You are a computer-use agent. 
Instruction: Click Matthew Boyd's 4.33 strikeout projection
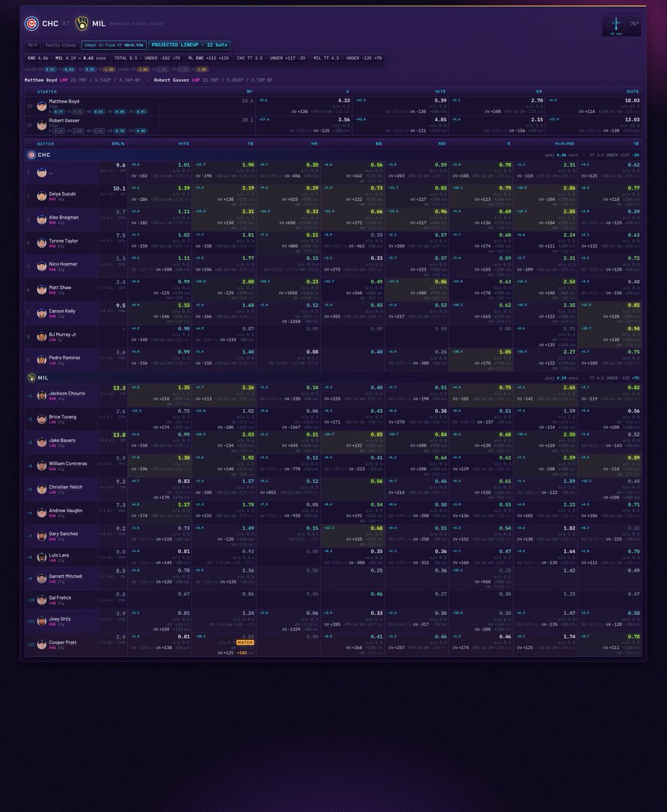pos(343,100)
